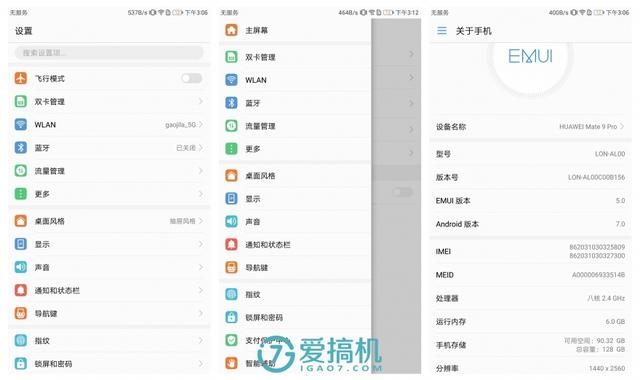The height and width of the screenshot is (380, 640).
Task: Tap model value LON-AL00
Action: (610, 154)
